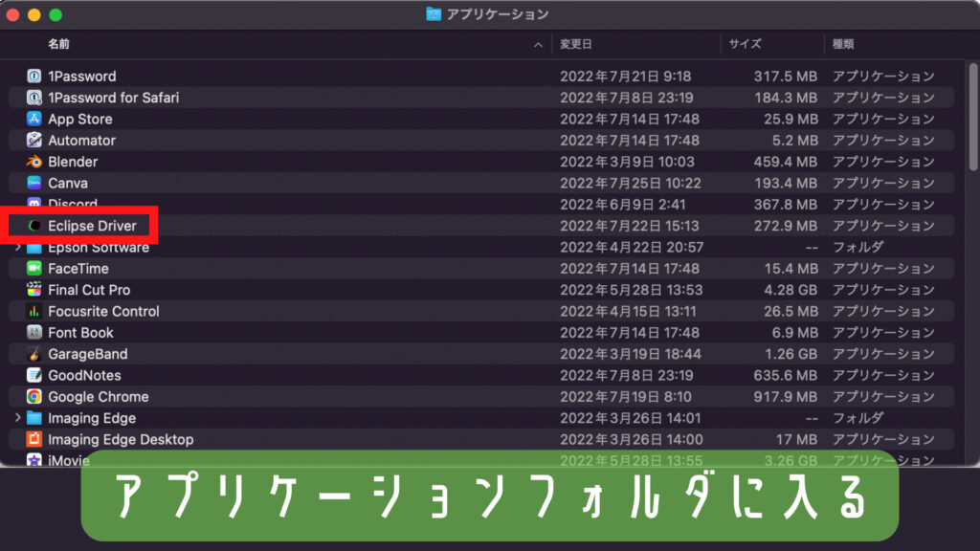980x551 pixels.
Task: Click the date 2022年5月28日 13:53
Action: point(631,290)
